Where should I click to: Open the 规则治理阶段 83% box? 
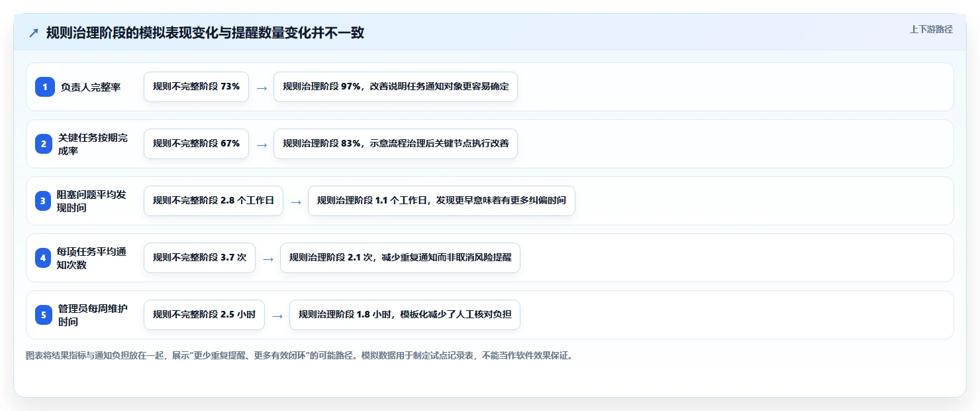[395, 144]
